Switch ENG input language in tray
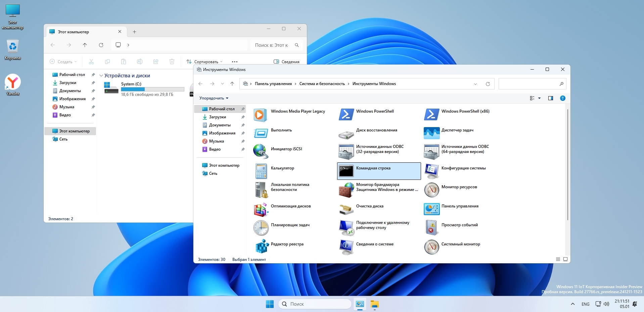 coord(585,304)
